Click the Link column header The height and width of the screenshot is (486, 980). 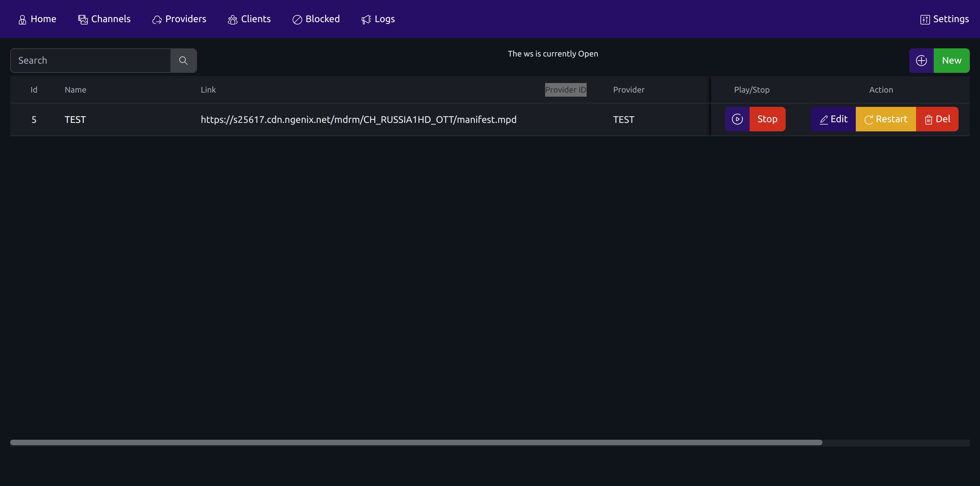point(208,90)
